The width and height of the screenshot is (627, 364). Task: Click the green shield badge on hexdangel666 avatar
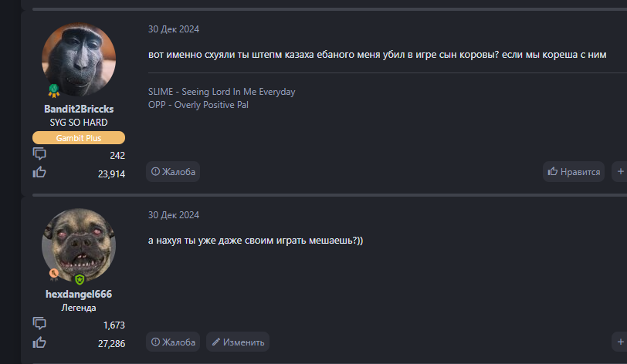(79, 279)
